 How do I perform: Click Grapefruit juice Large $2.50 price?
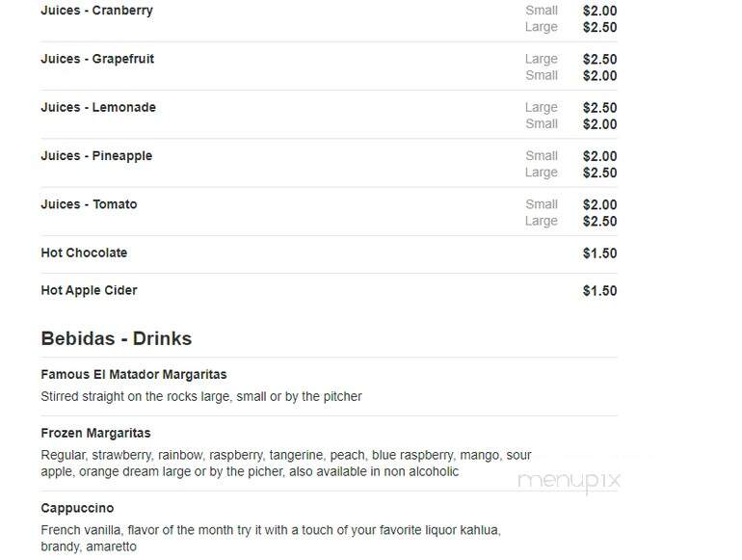point(599,59)
